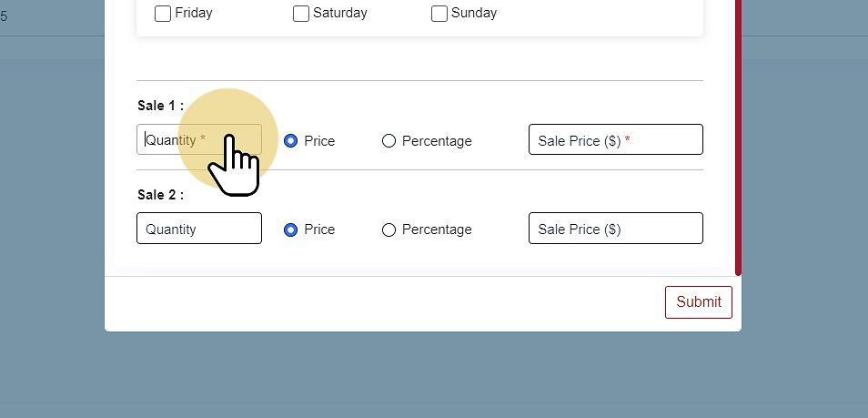Screen dimensions: 868x418
Task: Click the "5" text at the left edge
Action: [x=4, y=16]
